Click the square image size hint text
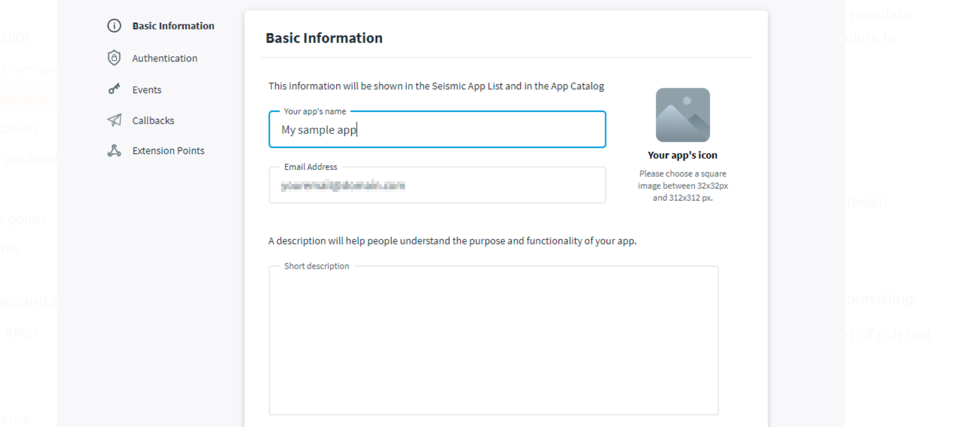Screen dimensions: 980x427 682,186
